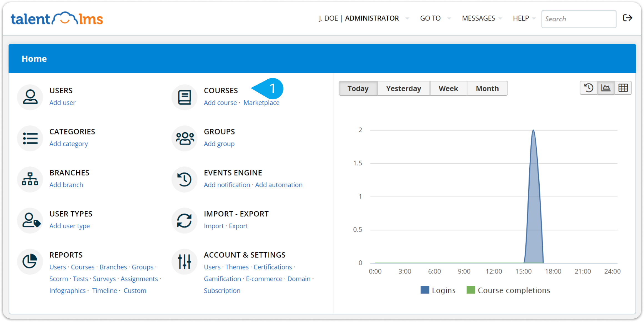Click the logout arrow icon
The height and width of the screenshot is (322, 644).
(x=628, y=18)
